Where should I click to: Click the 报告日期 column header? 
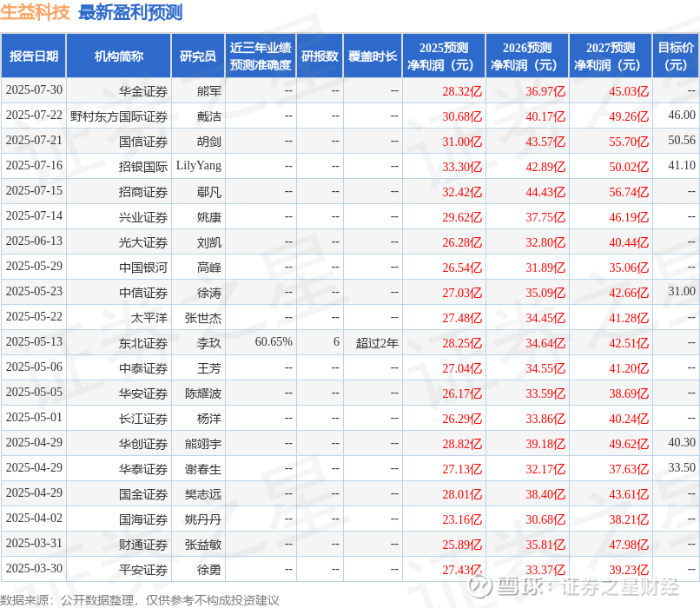34,56
